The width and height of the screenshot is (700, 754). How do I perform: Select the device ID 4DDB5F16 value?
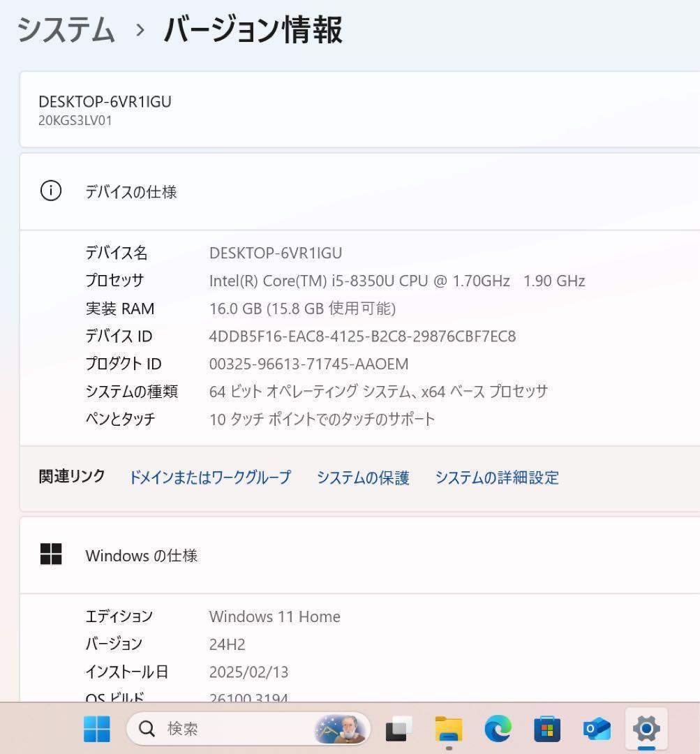coord(362,336)
